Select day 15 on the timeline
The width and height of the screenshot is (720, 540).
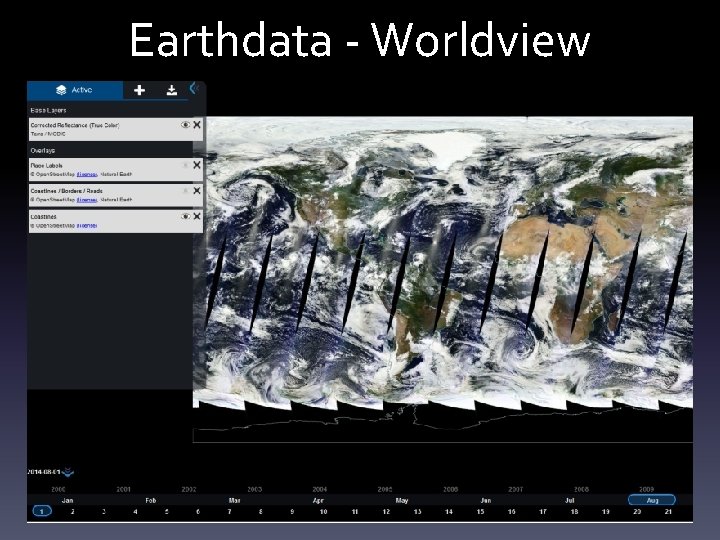pyautogui.click(x=480, y=512)
